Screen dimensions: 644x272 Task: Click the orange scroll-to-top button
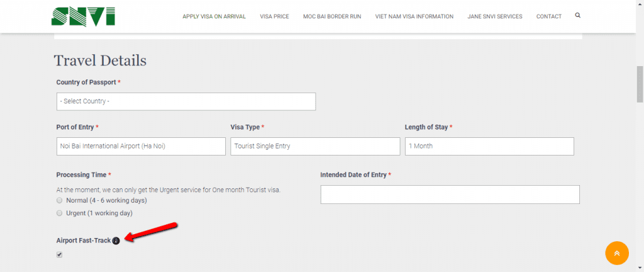tap(617, 253)
